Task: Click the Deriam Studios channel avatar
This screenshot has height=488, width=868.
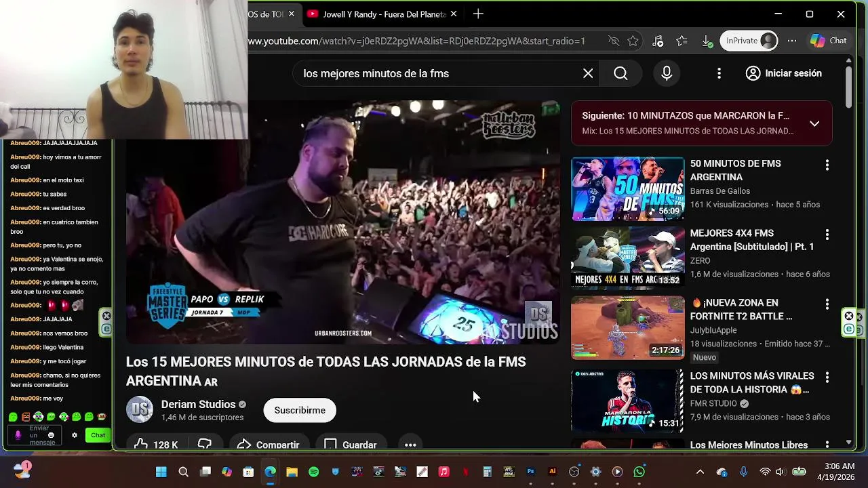Action: [140, 409]
